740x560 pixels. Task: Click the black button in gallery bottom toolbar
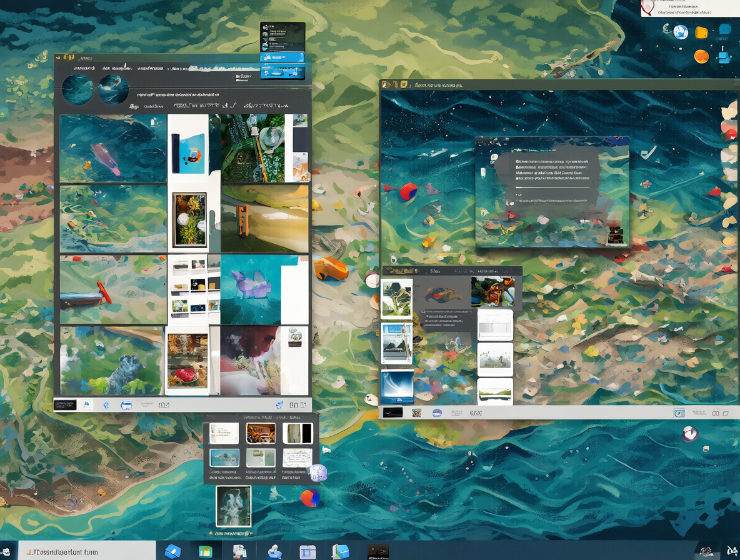click(x=65, y=405)
